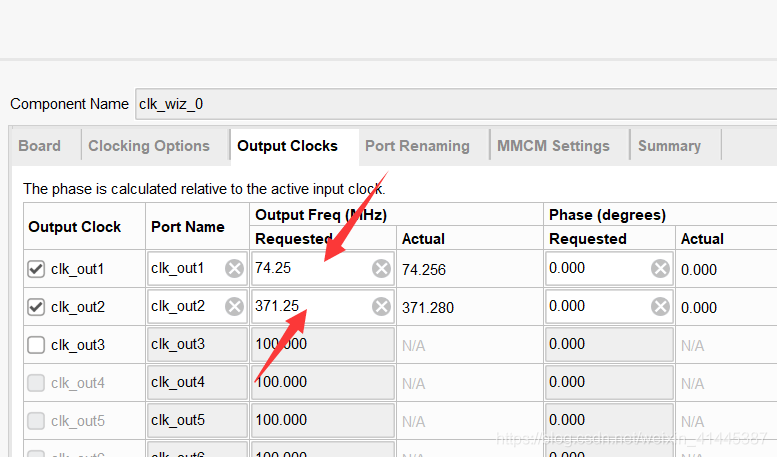This screenshot has width=777, height=457.
Task: Edit the clk_out1 port name text box
Action: tap(185, 269)
